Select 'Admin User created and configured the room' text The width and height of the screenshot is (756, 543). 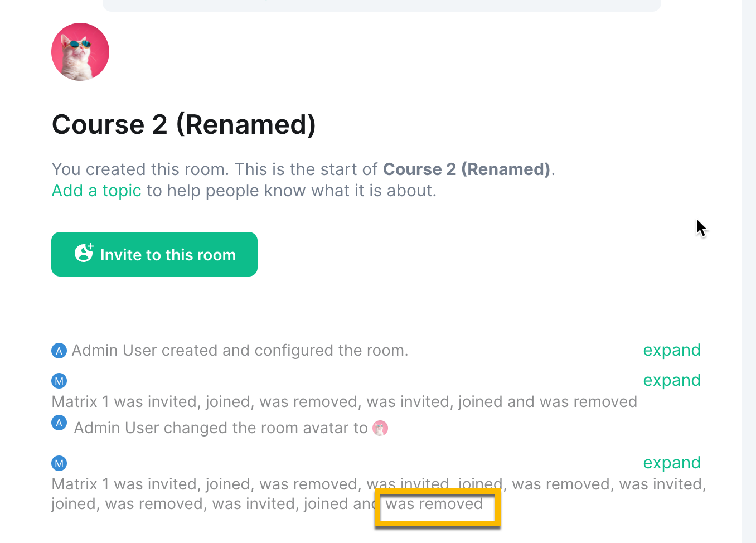tap(240, 351)
